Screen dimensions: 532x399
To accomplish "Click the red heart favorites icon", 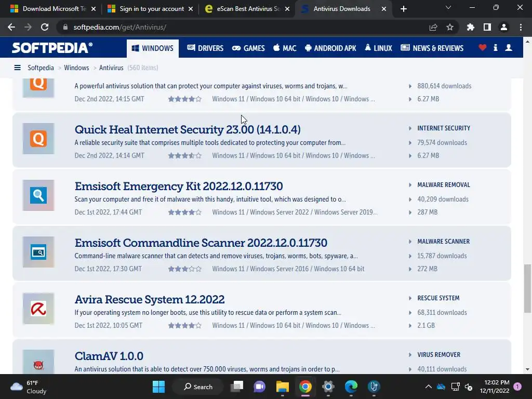I will (x=482, y=48).
